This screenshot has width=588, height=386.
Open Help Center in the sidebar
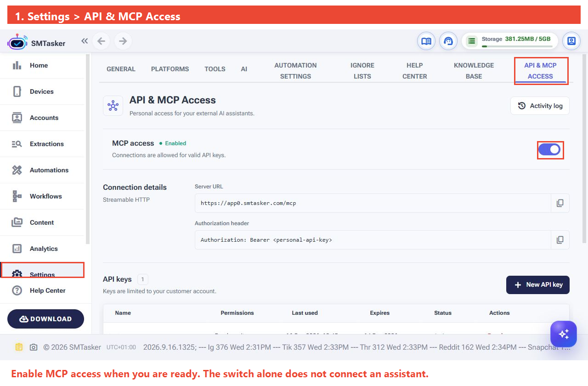[42, 290]
